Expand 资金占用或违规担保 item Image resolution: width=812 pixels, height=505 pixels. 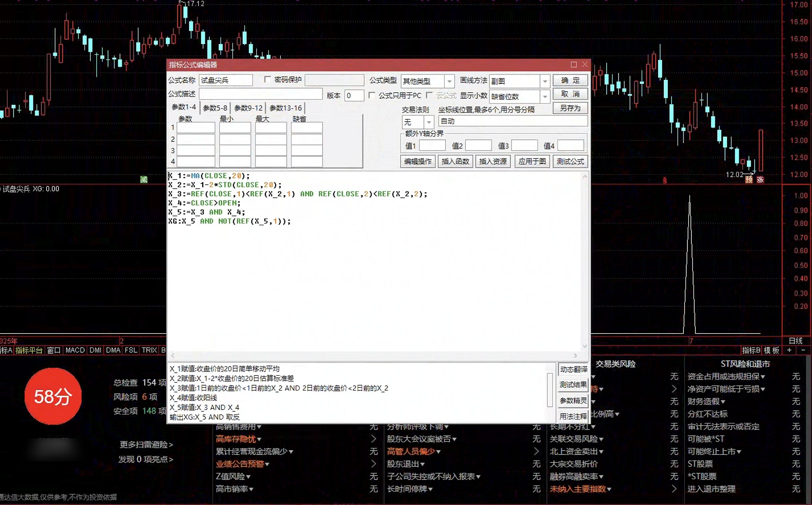[x=726, y=376]
